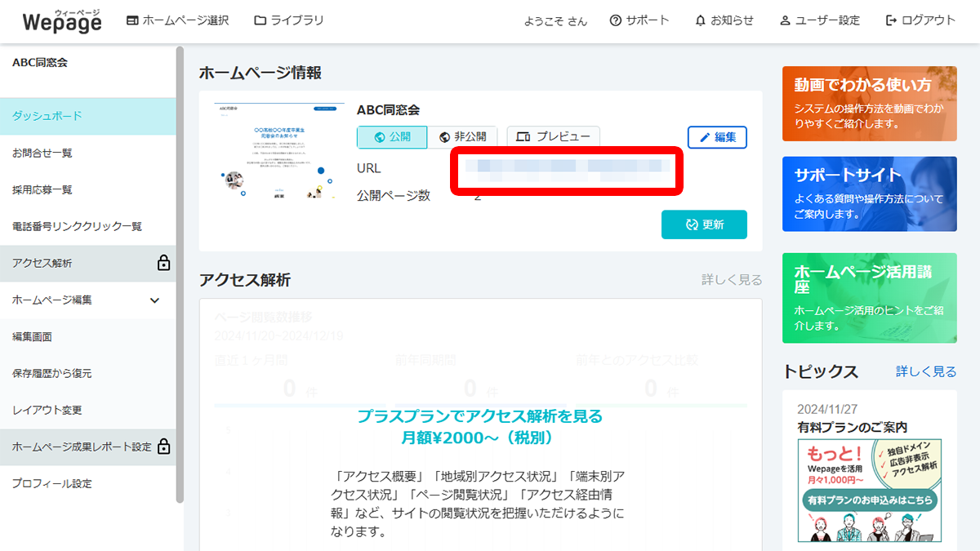Keep the site public with the 公開 toggle
This screenshot has width=980, height=551.
pos(392,136)
